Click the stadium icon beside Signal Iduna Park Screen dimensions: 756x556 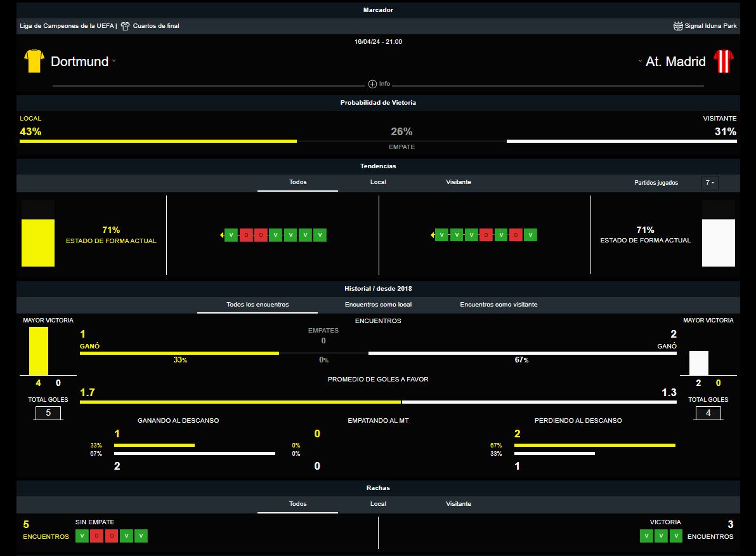[x=678, y=26]
